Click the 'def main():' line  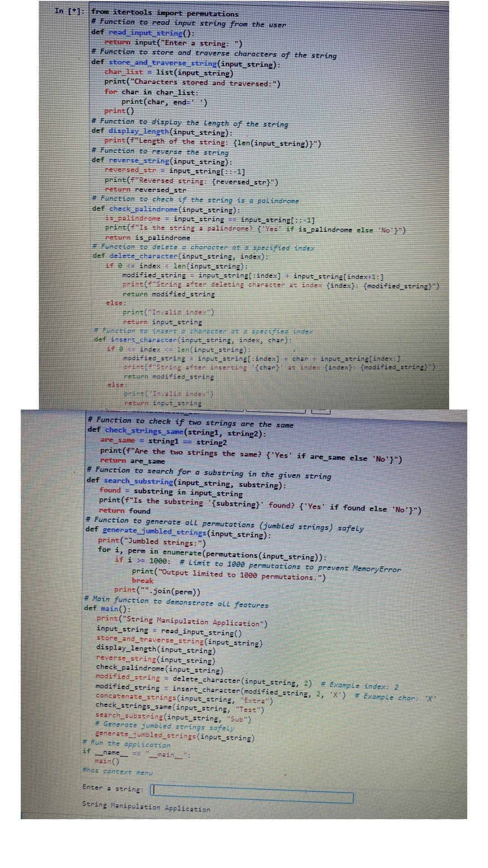click(108, 609)
